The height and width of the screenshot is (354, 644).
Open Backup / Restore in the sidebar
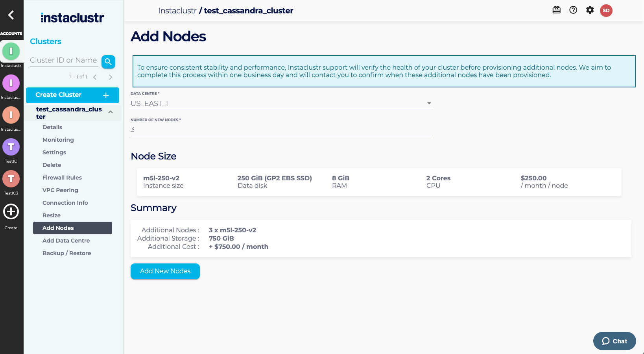pyautogui.click(x=66, y=253)
